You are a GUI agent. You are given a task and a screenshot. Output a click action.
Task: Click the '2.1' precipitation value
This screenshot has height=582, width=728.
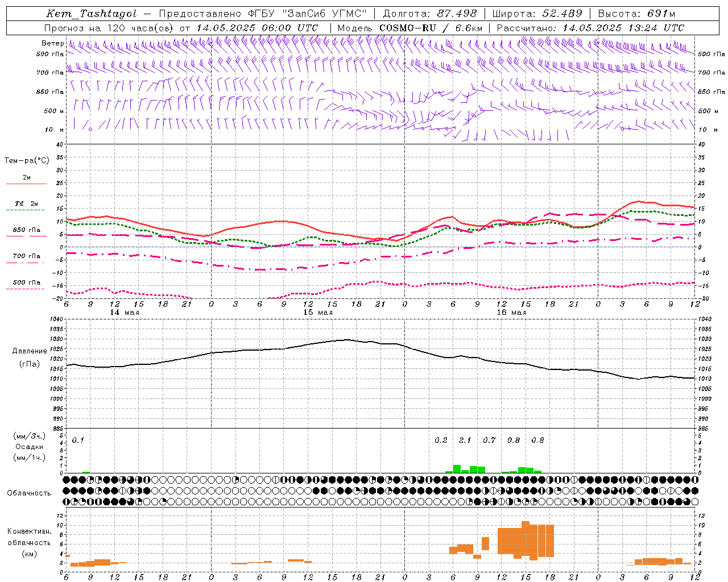click(x=465, y=440)
